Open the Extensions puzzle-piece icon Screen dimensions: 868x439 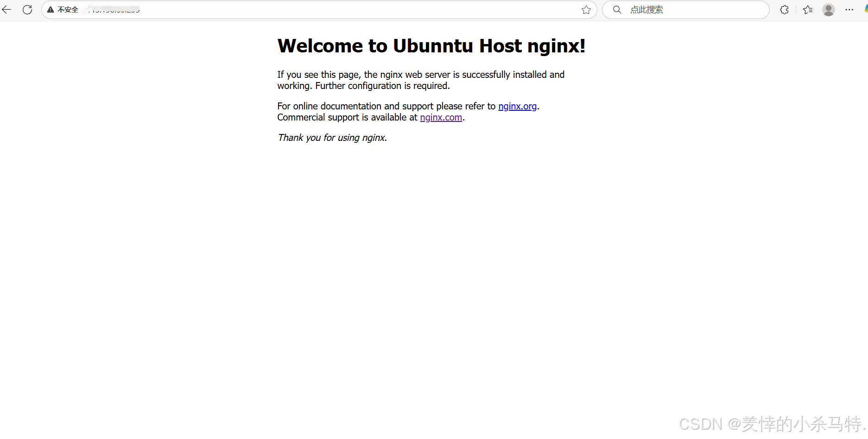click(784, 10)
